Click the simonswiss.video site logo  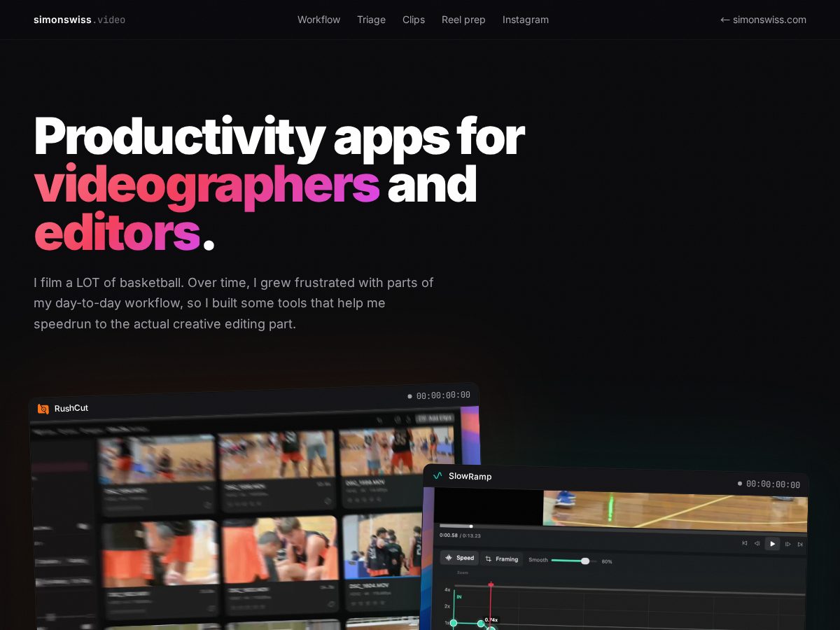coord(79,20)
